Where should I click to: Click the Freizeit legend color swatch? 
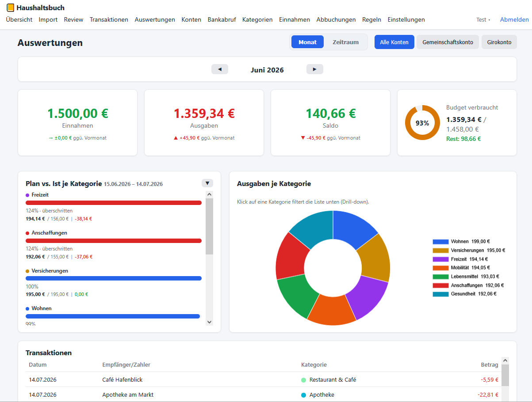pyautogui.click(x=440, y=259)
